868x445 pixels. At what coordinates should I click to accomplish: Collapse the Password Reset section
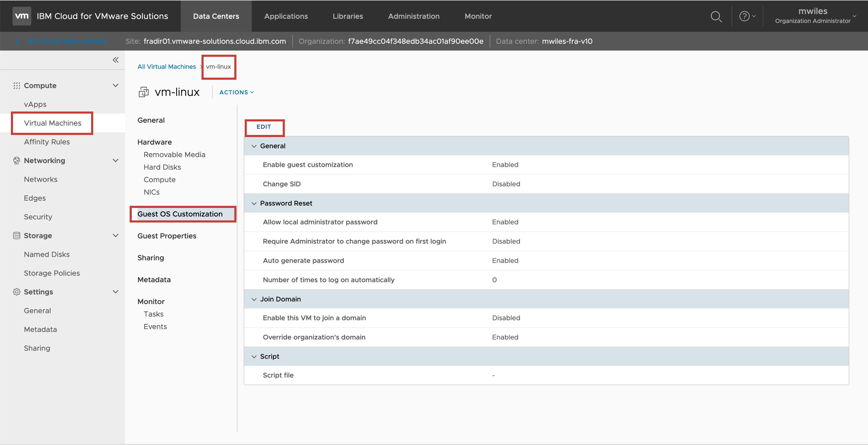point(254,203)
